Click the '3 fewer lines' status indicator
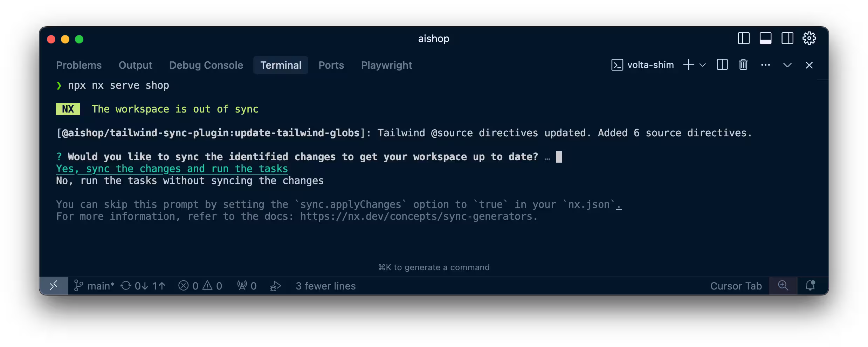This screenshot has height=347, width=868. (x=326, y=286)
